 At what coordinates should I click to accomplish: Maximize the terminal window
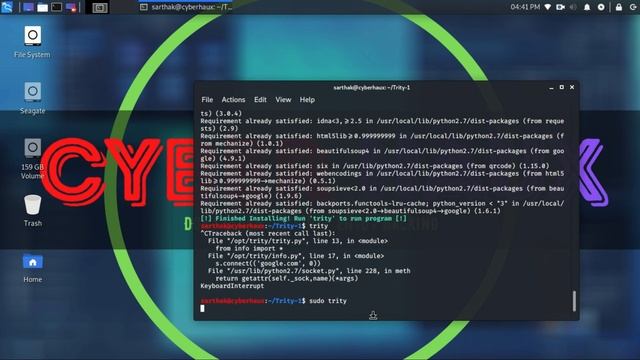click(x=562, y=87)
